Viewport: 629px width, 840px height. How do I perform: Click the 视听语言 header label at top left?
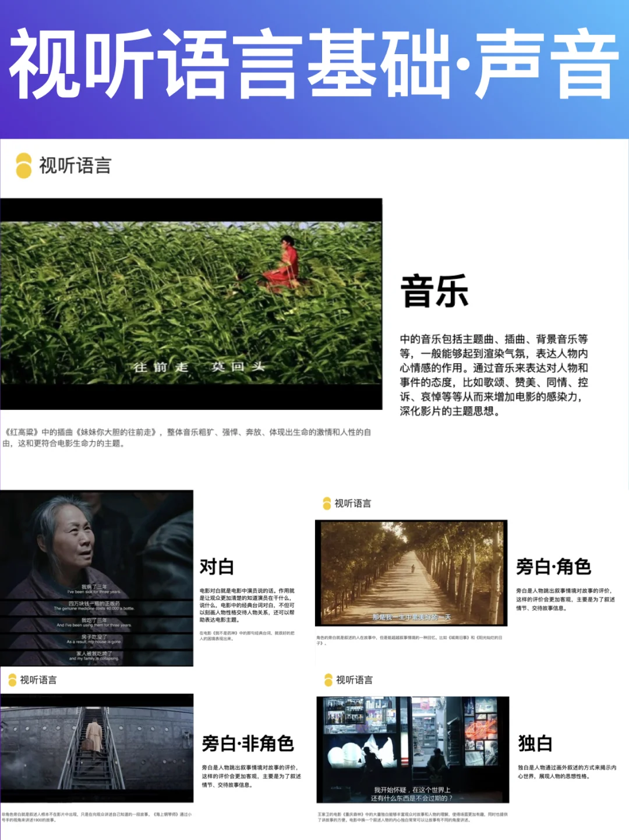point(76,165)
